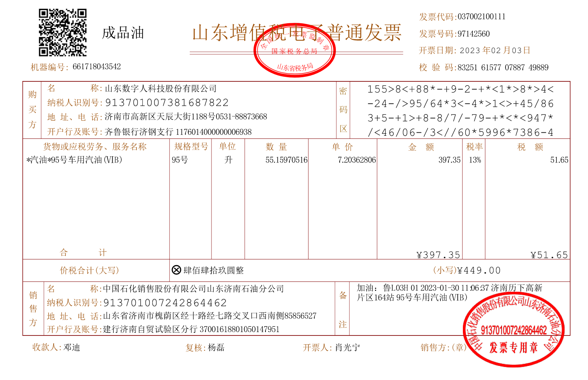This screenshot has height=380, width=588.
Task: Click the red seller invoice stamp
Action: click(513, 329)
